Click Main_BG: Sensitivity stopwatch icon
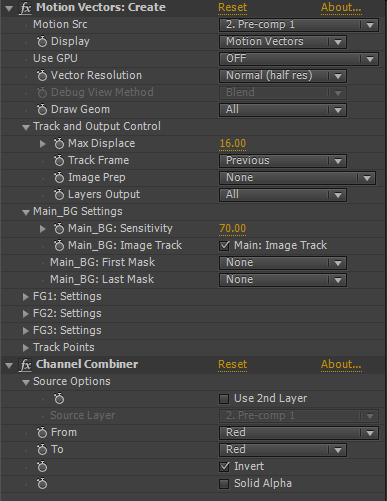 59,229
